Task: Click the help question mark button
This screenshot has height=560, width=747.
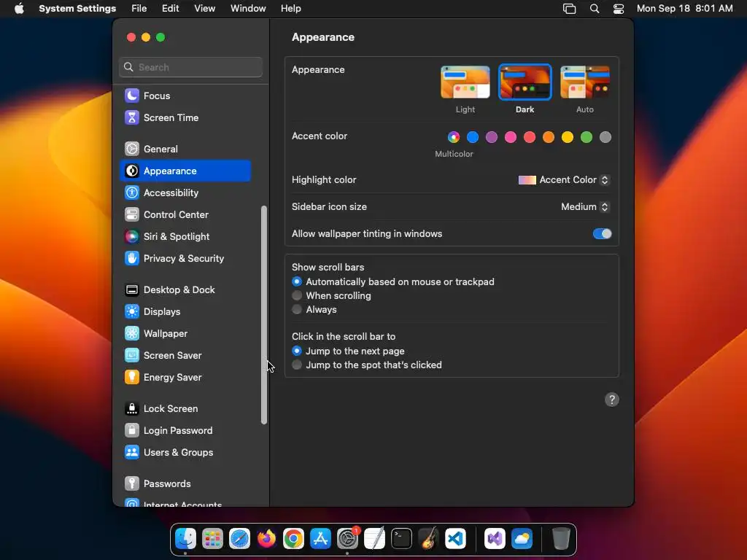Action: 612,400
